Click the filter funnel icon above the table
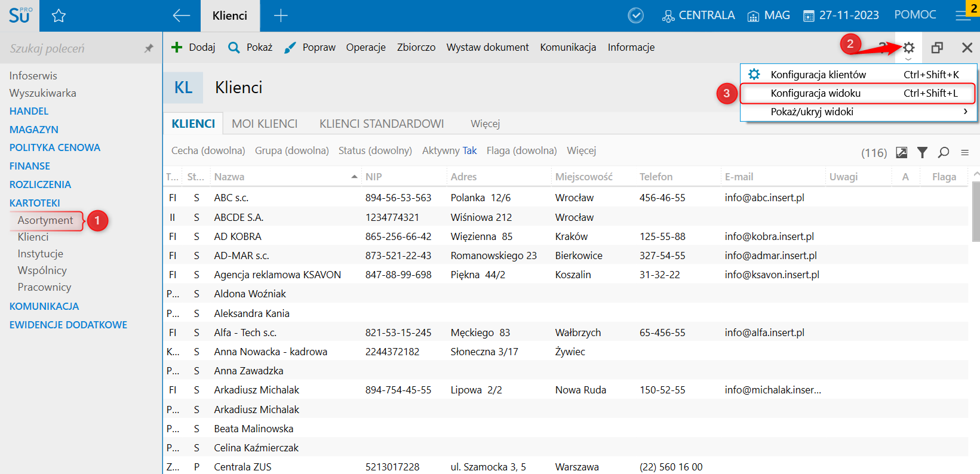The height and width of the screenshot is (474, 980). coord(922,153)
